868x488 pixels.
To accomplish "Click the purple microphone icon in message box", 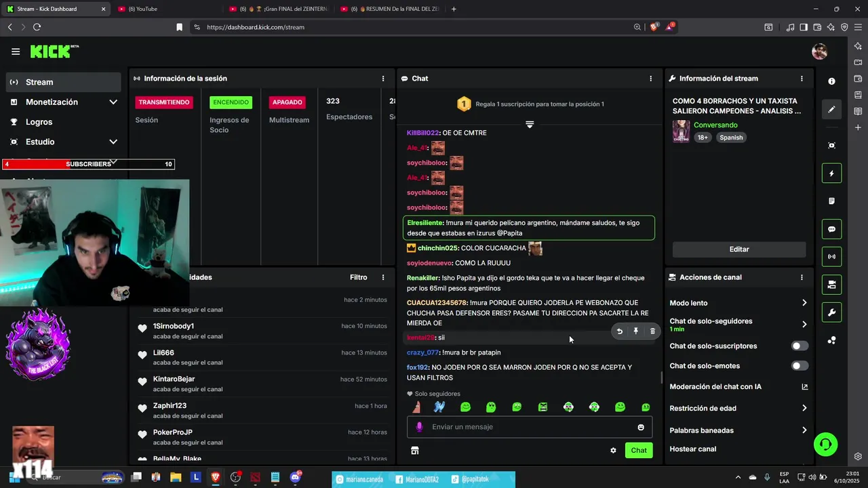I will click(x=419, y=427).
